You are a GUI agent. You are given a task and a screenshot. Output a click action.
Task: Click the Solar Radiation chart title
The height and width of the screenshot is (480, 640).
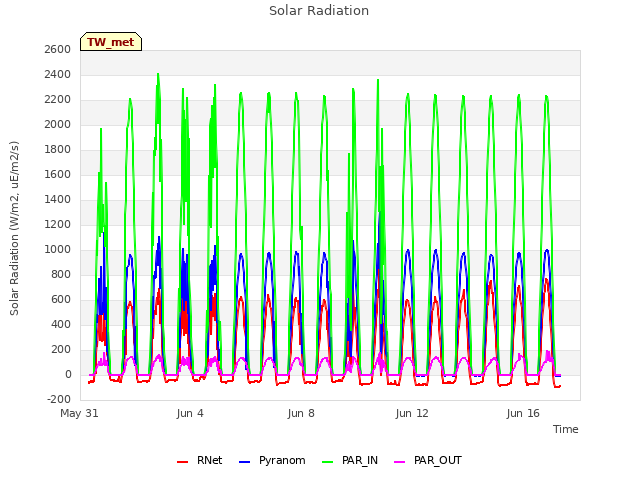click(319, 11)
